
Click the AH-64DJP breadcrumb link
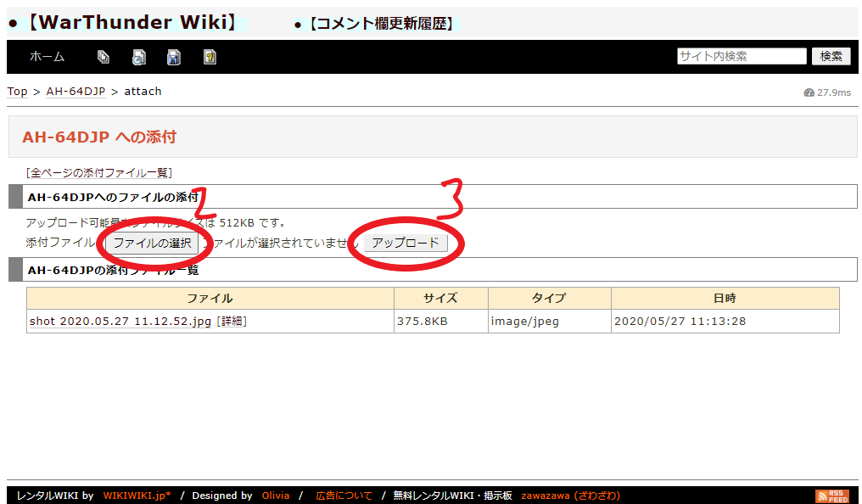pyautogui.click(x=76, y=92)
